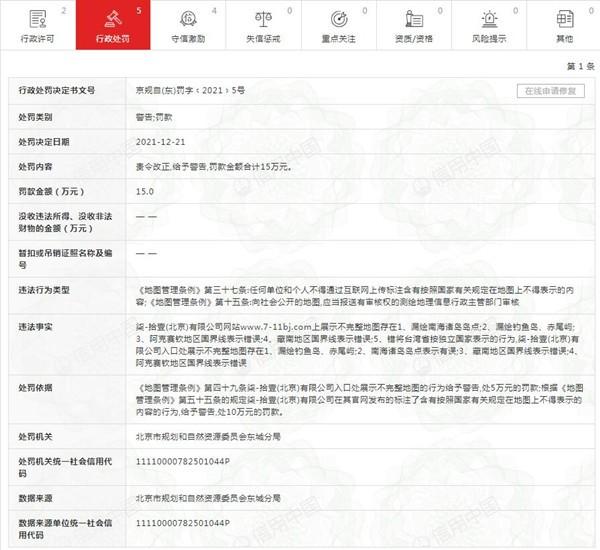The height and width of the screenshot is (550, 600).
Task: Click the fine amount value 15.0
Action: click(x=145, y=191)
